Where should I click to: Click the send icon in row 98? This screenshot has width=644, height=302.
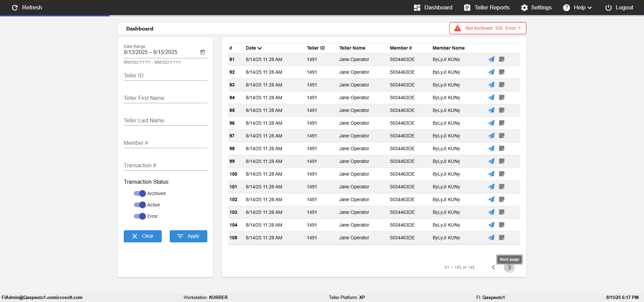click(x=491, y=148)
